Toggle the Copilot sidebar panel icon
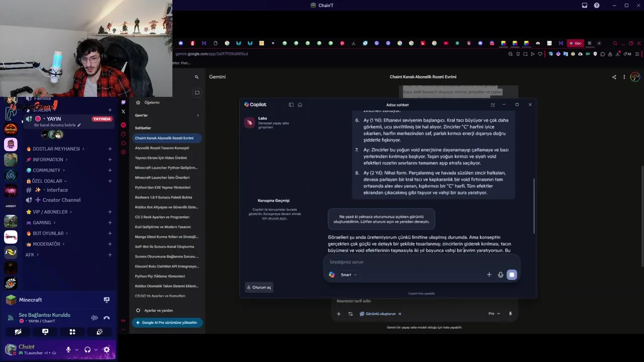644x362 pixels. click(291, 105)
